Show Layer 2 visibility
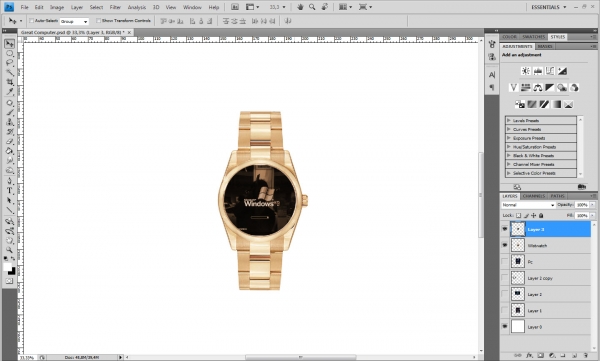Viewport: 600px width, 361px height. pos(505,294)
